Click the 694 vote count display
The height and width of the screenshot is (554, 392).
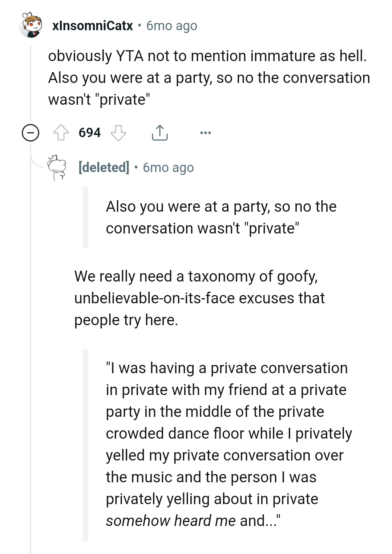click(89, 132)
